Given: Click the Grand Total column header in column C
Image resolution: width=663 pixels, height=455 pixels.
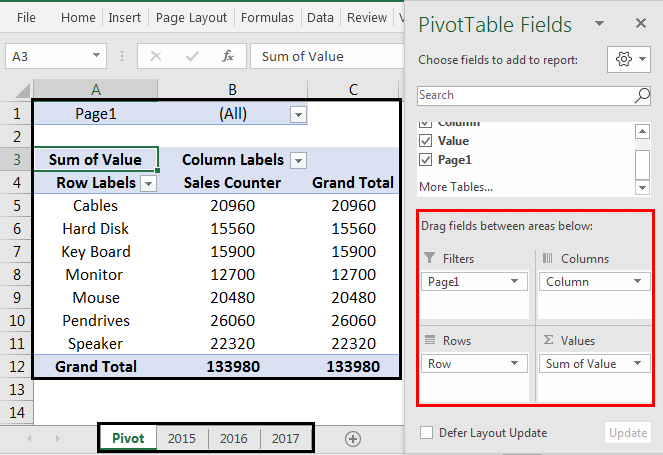Looking at the screenshot, I should click(x=353, y=183).
